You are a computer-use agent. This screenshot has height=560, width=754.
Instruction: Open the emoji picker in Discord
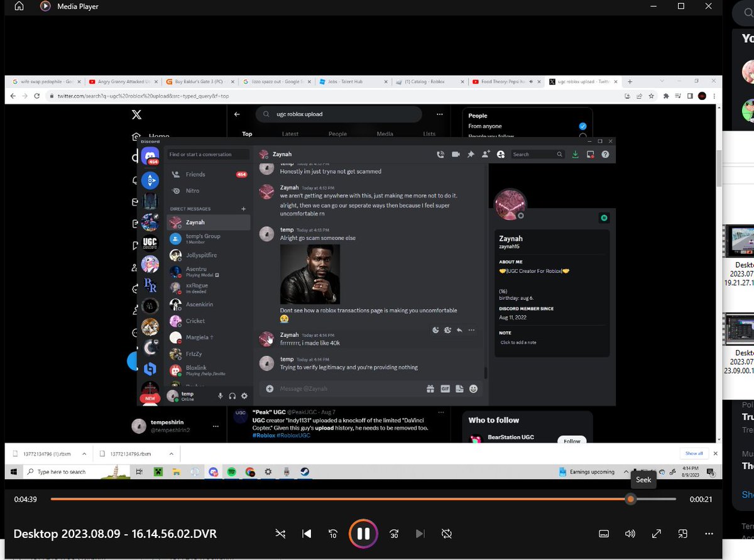coord(474,389)
